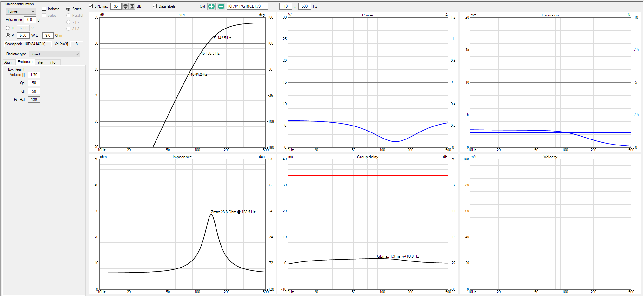The image size is (644, 297).
Task: Click the box Volume 1.70 field
Action: 34,75
